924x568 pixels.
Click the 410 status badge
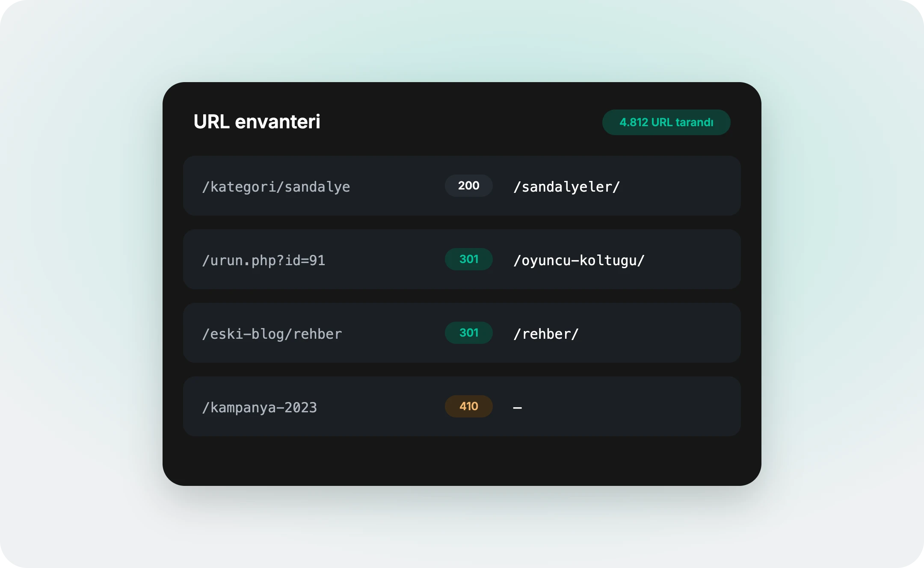coord(469,406)
